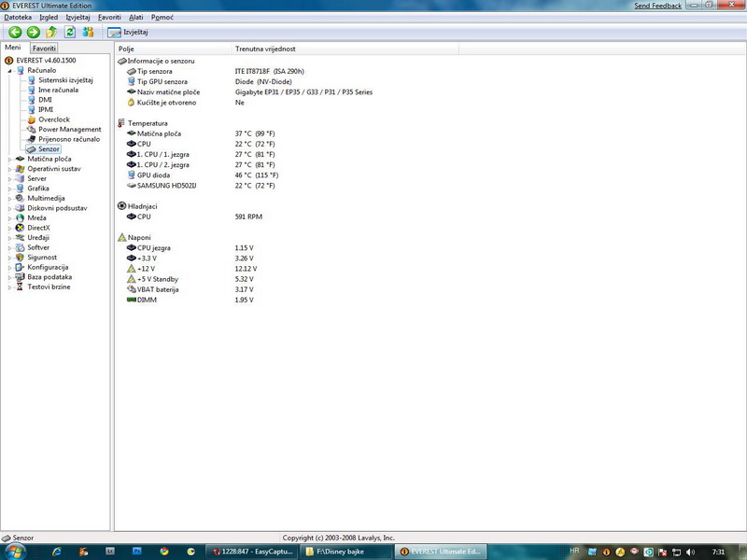The height and width of the screenshot is (560, 747).
Task: Click the green Back arrow toolbar button
Action: [15, 32]
